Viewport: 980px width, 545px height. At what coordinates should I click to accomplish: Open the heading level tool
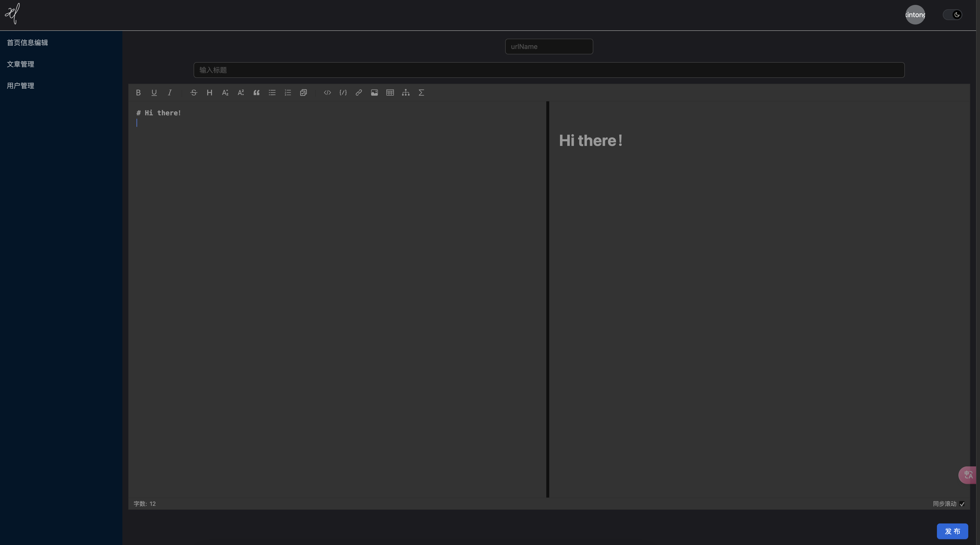(209, 93)
